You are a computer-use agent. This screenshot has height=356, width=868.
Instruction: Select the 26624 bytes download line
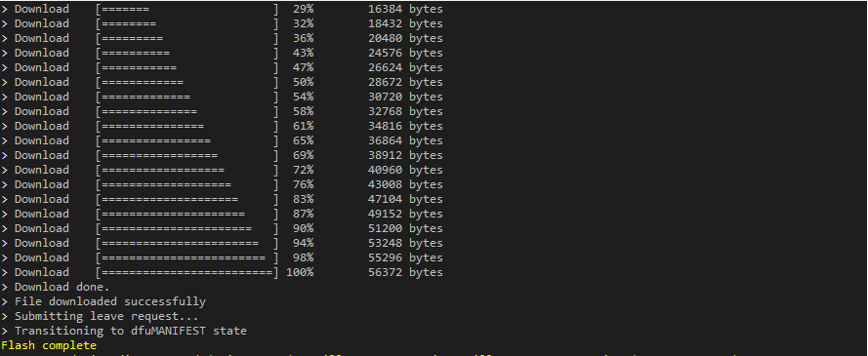pyautogui.click(x=222, y=67)
